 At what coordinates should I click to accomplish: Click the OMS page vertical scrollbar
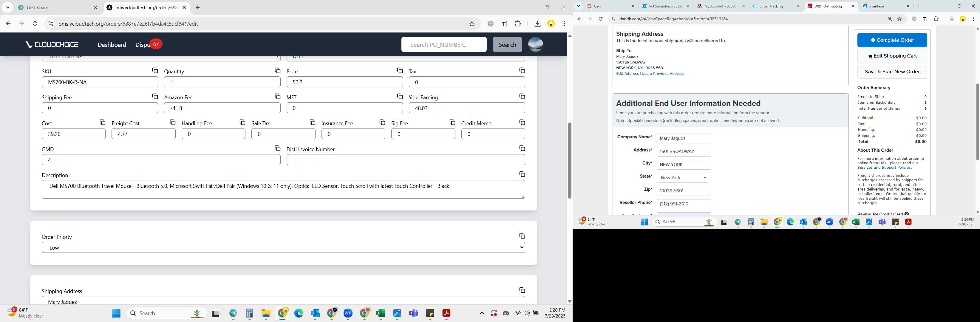(570, 160)
